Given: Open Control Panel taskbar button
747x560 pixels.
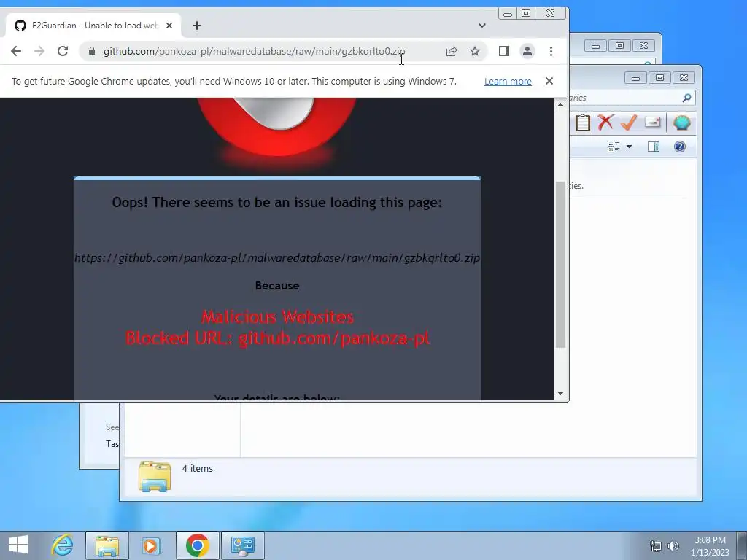Looking at the screenshot, I should 242,545.
